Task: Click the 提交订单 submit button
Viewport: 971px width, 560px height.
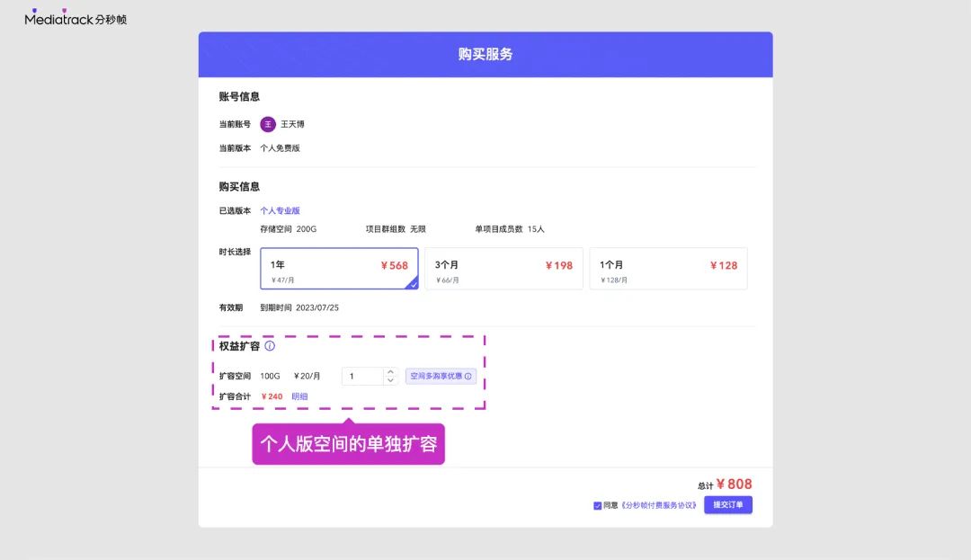Action: 727,505
